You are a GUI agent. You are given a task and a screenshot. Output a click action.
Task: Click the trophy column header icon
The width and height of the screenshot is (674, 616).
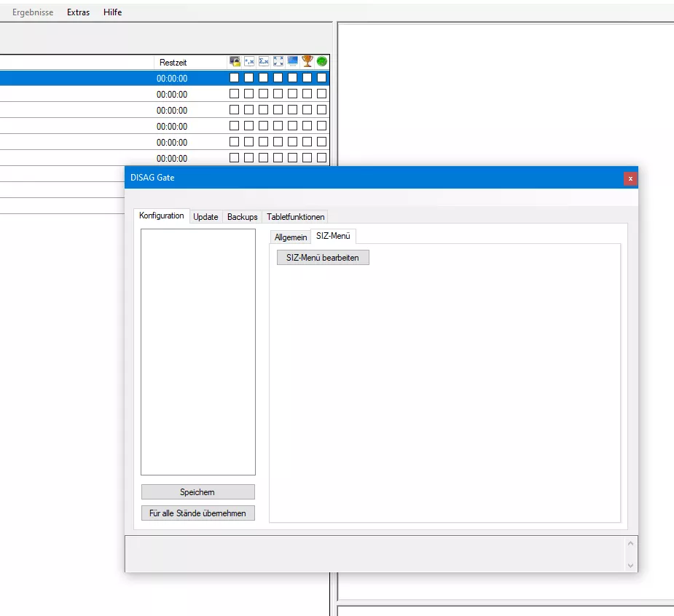coord(307,62)
